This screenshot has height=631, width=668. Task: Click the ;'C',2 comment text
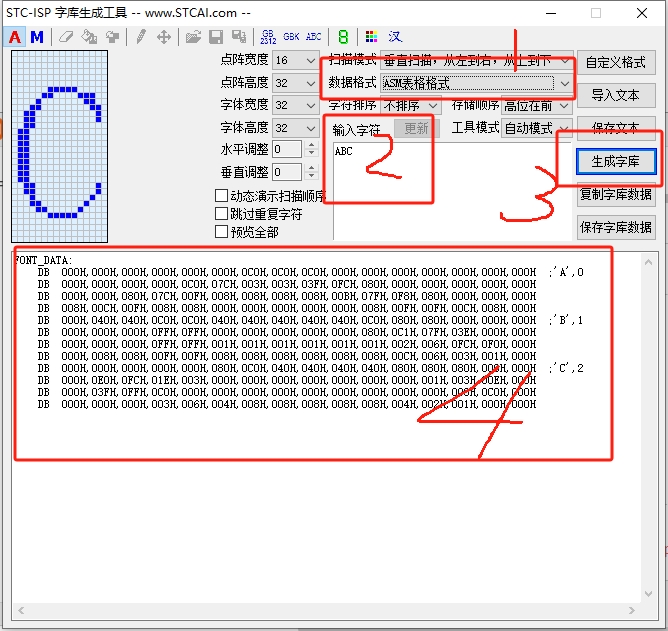tap(566, 368)
